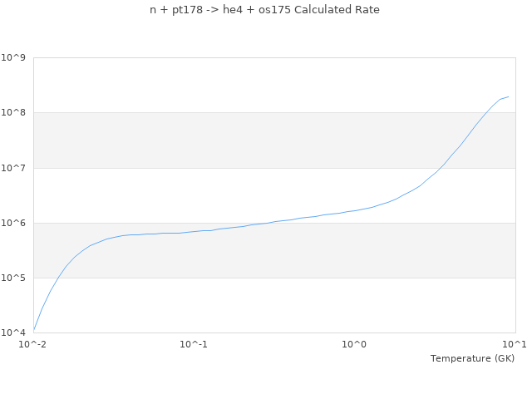This screenshot has height=399, width=532.
Task: Select the 10^5 y-axis tick label
Action: pyautogui.click(x=12, y=278)
